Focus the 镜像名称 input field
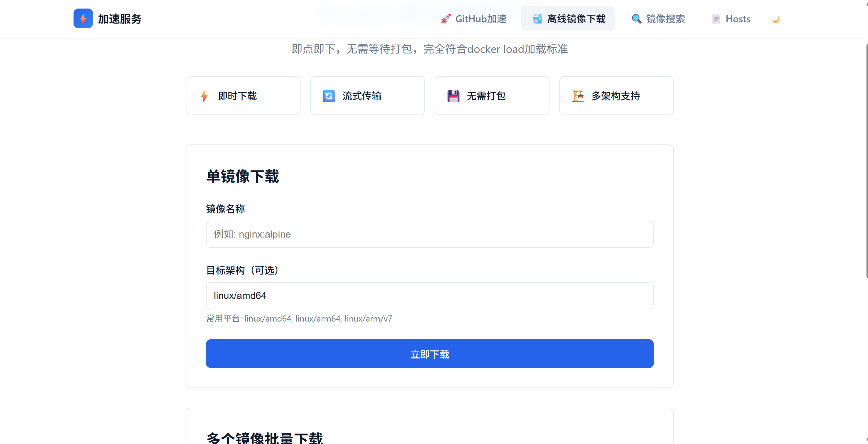The image size is (868, 444). [430, 234]
